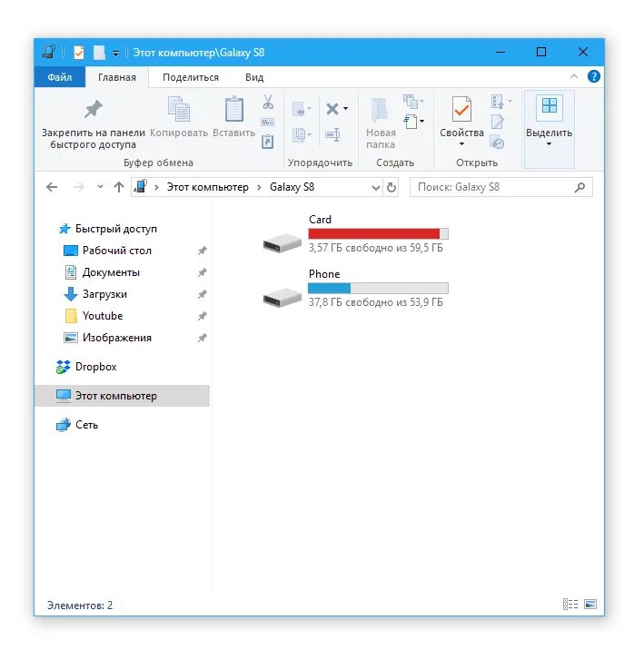This screenshot has height=650, width=644.
Task: Click Properties icon in title bar quick toolbar
Action: pos(79,53)
